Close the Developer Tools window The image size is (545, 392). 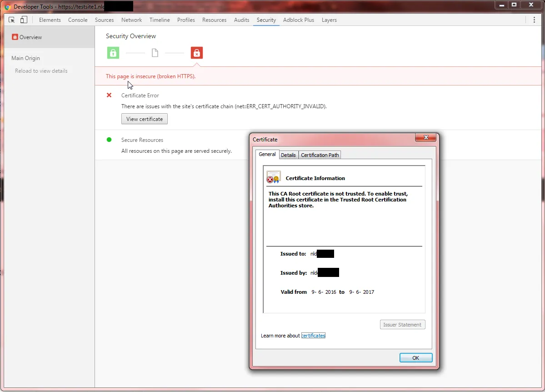pos(531,5)
